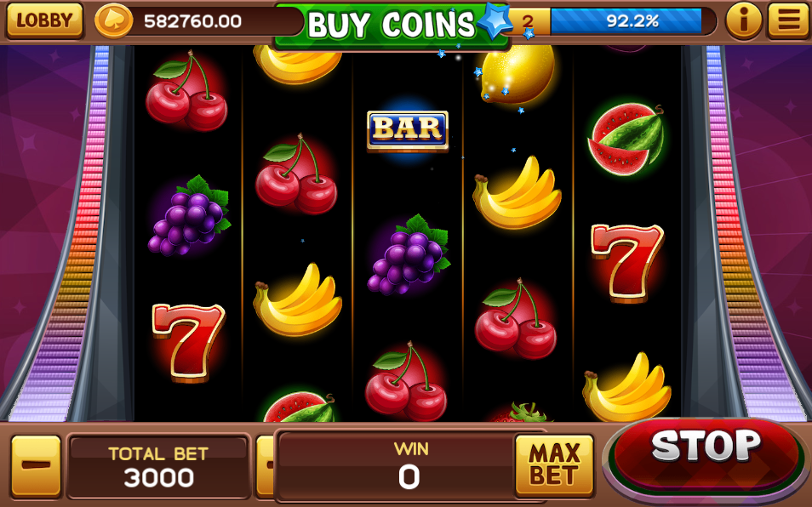Viewport: 812px width, 507px height.
Task: Select the purple grapes on the first reel
Action: click(x=189, y=216)
